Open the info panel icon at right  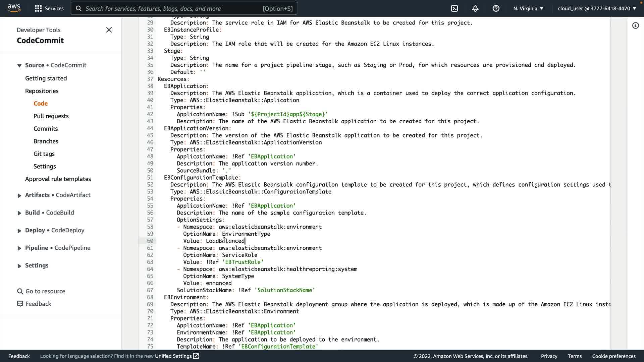pyautogui.click(x=635, y=26)
